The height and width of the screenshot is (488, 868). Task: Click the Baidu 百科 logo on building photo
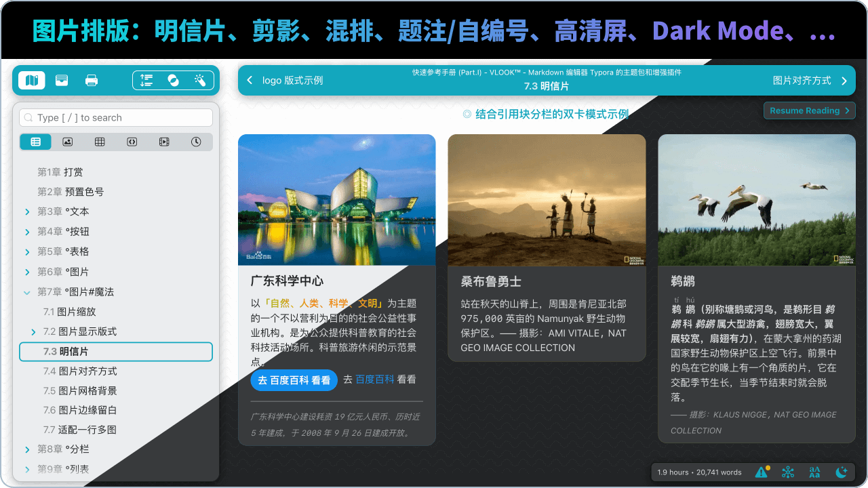point(258,256)
